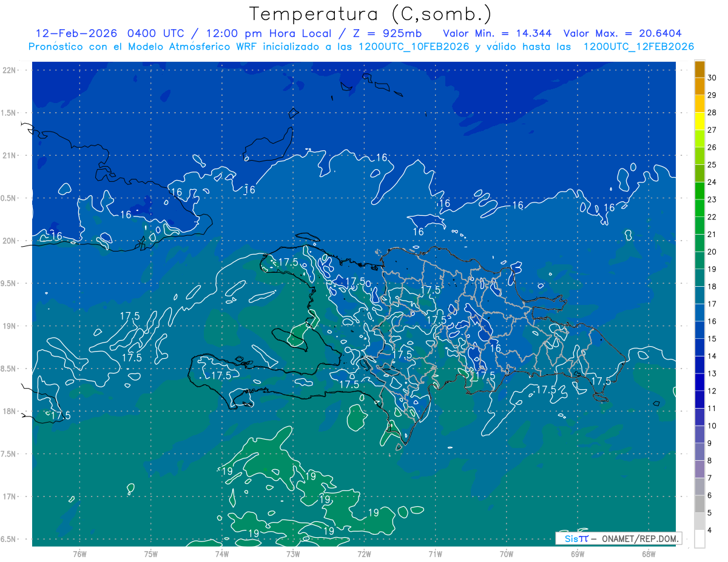Click the '70W' longitude label
This screenshot has width=728, height=562.
coord(506,554)
